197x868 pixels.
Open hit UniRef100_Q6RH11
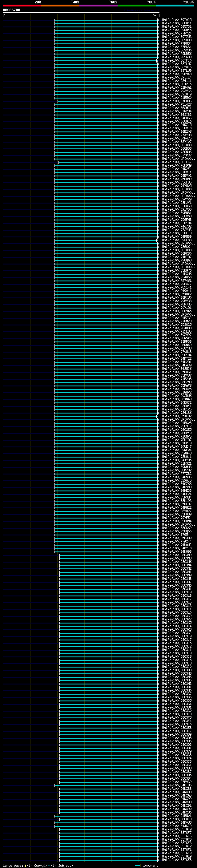tap(176, 23)
